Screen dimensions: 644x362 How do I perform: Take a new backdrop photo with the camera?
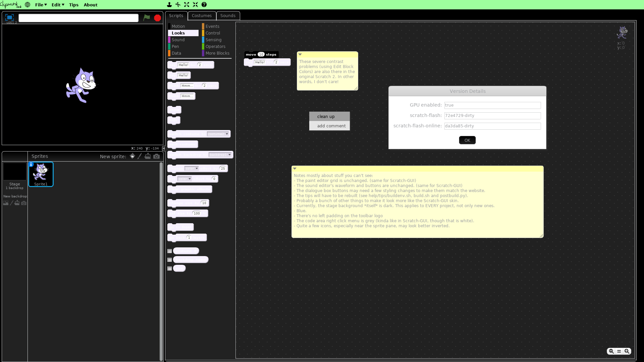(x=24, y=203)
